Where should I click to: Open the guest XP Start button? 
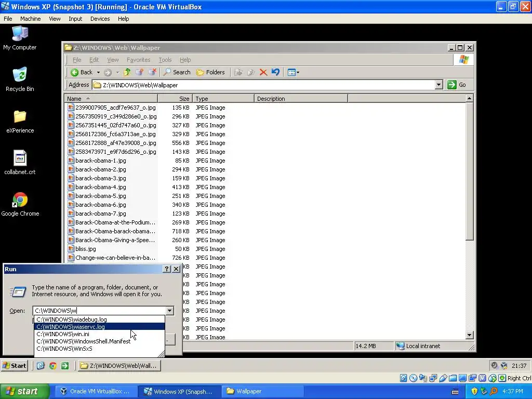(14, 365)
